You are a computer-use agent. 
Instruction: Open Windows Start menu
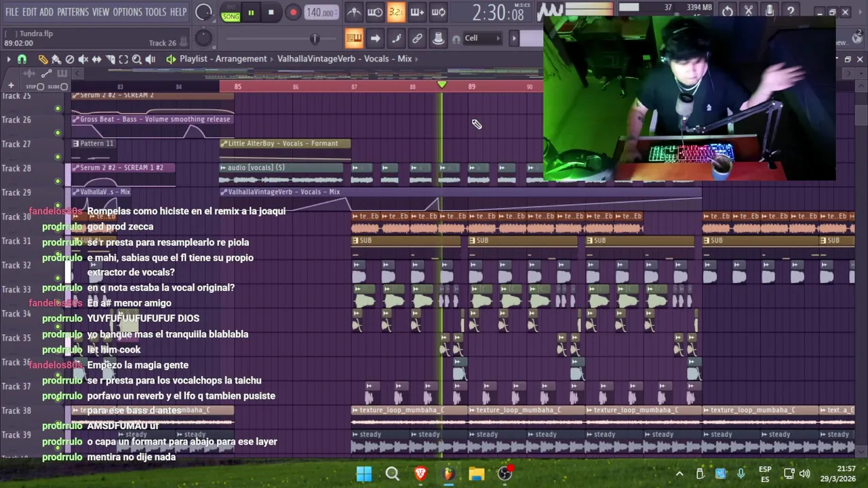pyautogui.click(x=363, y=474)
